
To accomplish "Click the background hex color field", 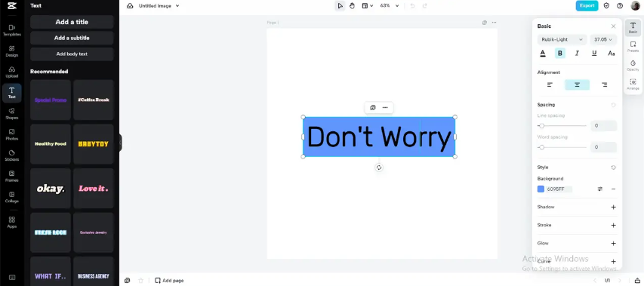I will (559, 189).
